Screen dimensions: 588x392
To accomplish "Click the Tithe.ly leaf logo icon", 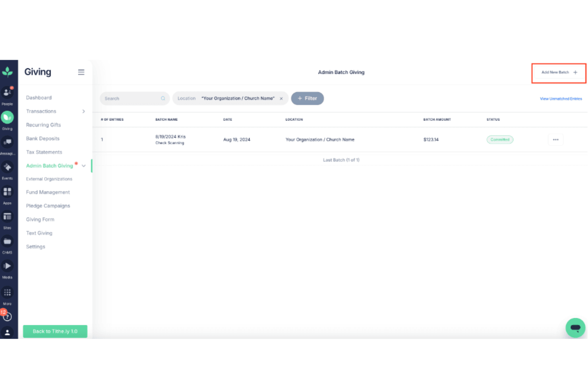I will [8, 72].
